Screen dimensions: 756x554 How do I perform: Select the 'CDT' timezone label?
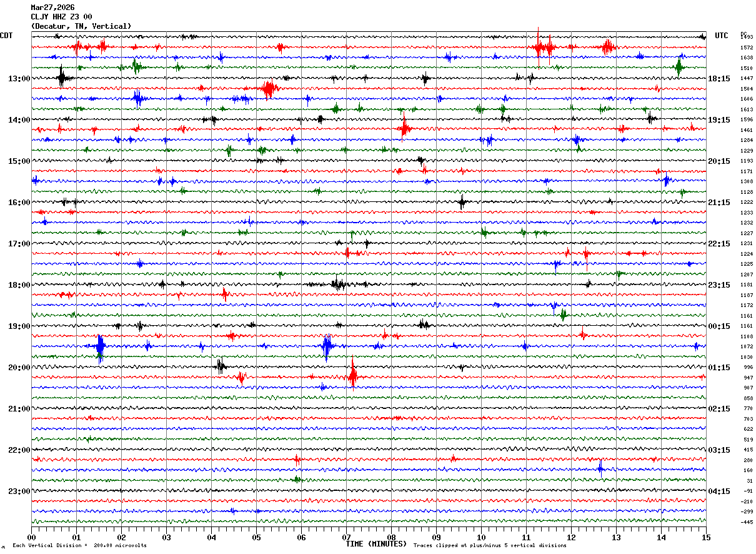point(6,36)
